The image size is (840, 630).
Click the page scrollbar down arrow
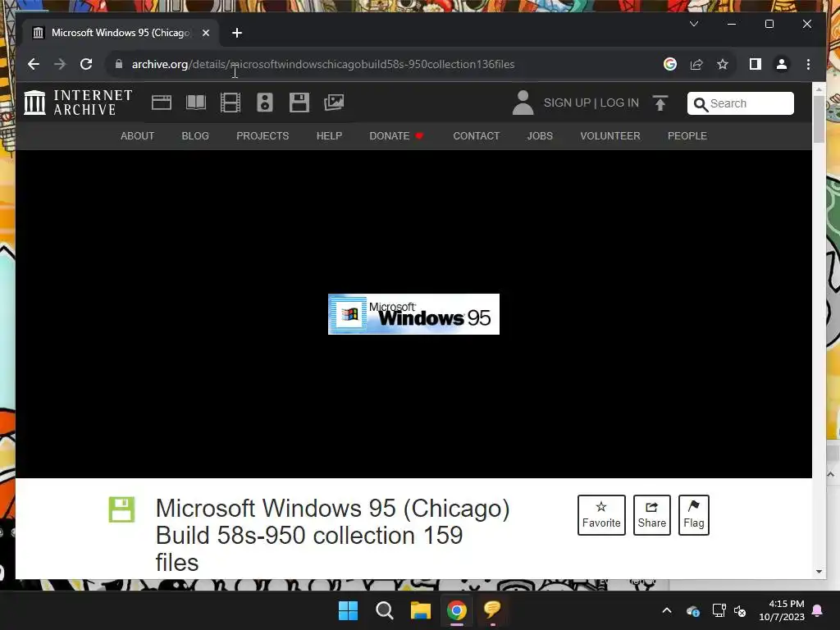tap(819, 572)
